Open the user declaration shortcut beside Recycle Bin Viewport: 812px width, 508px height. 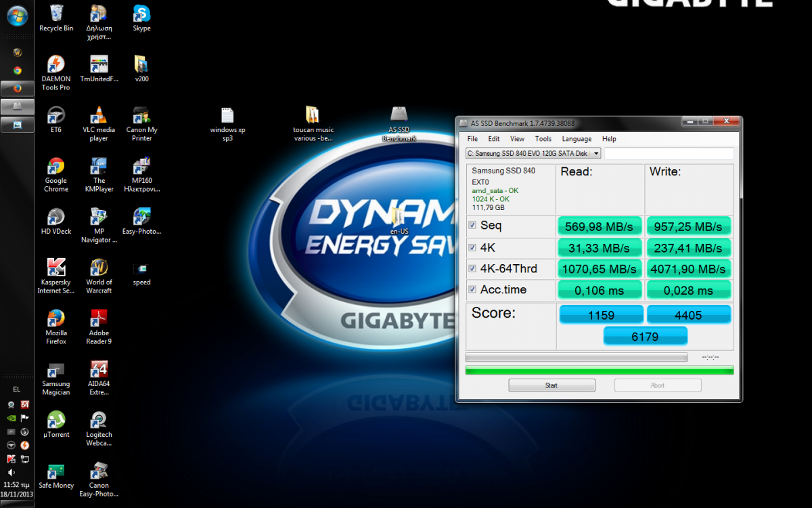[99, 22]
